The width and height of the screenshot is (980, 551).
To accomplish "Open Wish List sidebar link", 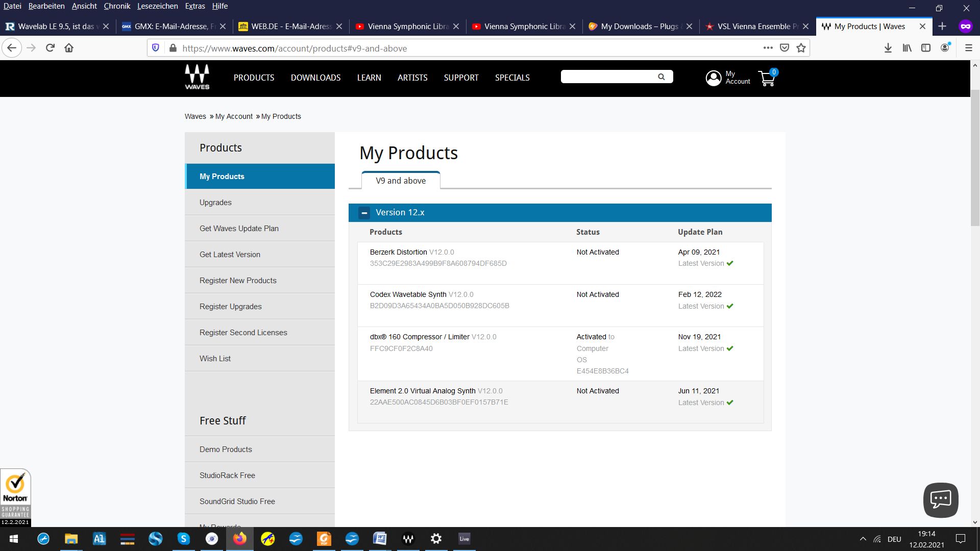I will tap(260, 359).
